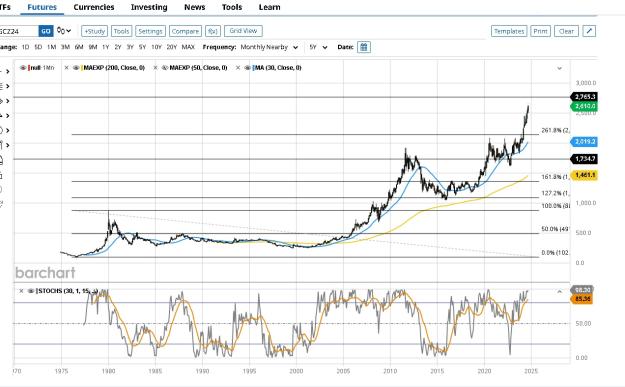This screenshot has height=387, width=625.
Task: Expand the flyout beside the circle shape tool
Action: pyautogui.click(x=7, y=130)
